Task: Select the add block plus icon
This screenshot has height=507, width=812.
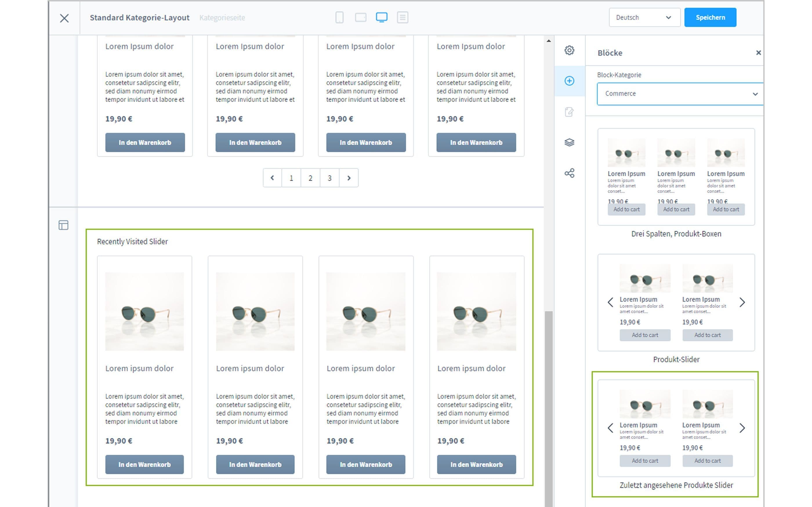Action: pyautogui.click(x=569, y=81)
